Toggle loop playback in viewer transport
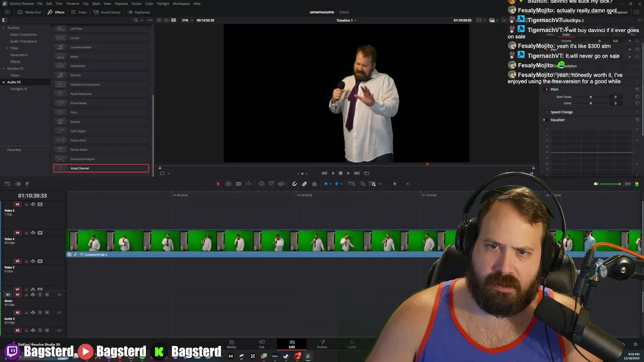Screen dimensions: 644x362 point(366,173)
